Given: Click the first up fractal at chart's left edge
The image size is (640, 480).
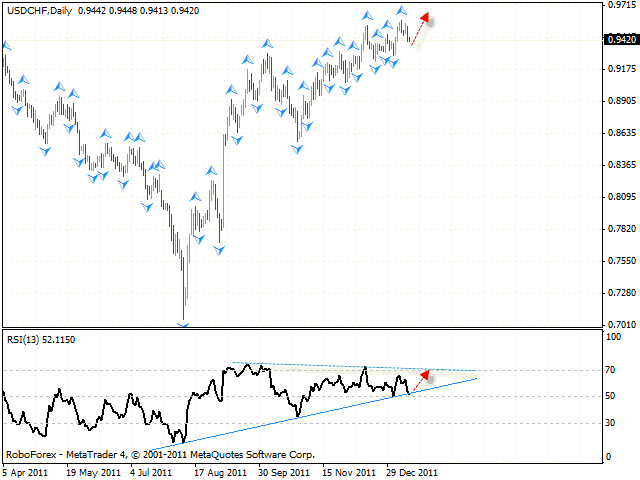Looking at the screenshot, I should point(6,45).
